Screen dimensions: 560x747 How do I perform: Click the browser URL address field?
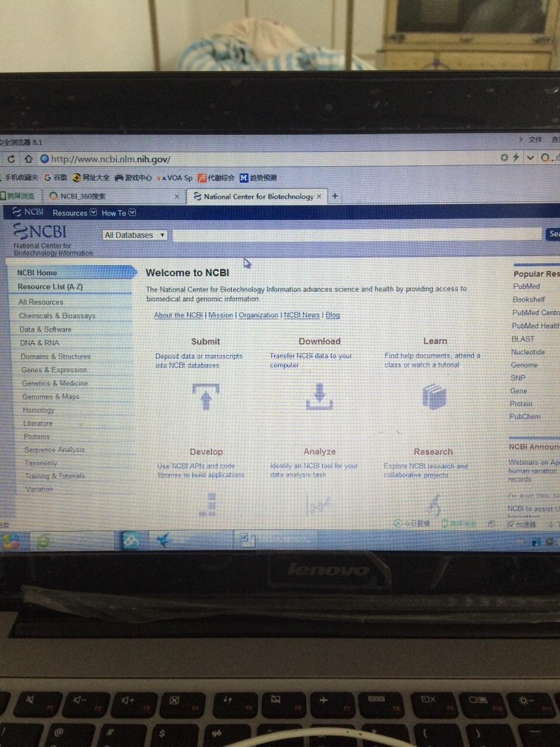tap(268, 159)
